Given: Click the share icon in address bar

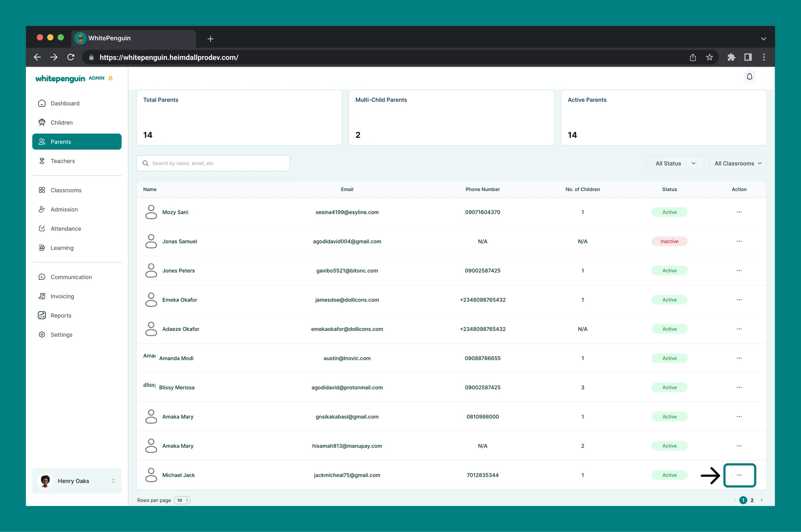Looking at the screenshot, I should pyautogui.click(x=693, y=57).
